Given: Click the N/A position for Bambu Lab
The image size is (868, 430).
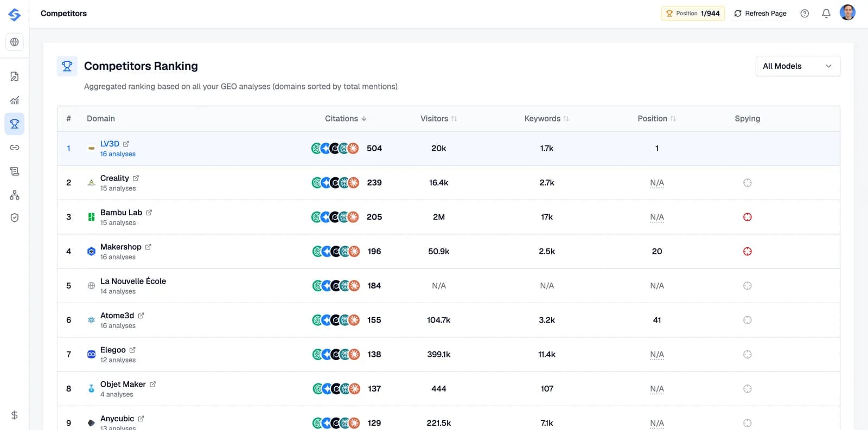Looking at the screenshot, I should [657, 217].
